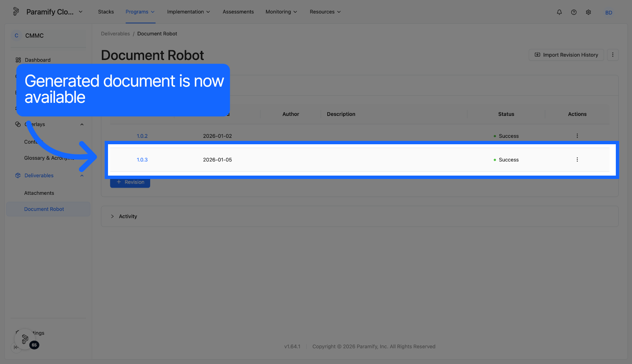Select the CMMC program name
The height and width of the screenshot is (364, 632).
coord(34,36)
